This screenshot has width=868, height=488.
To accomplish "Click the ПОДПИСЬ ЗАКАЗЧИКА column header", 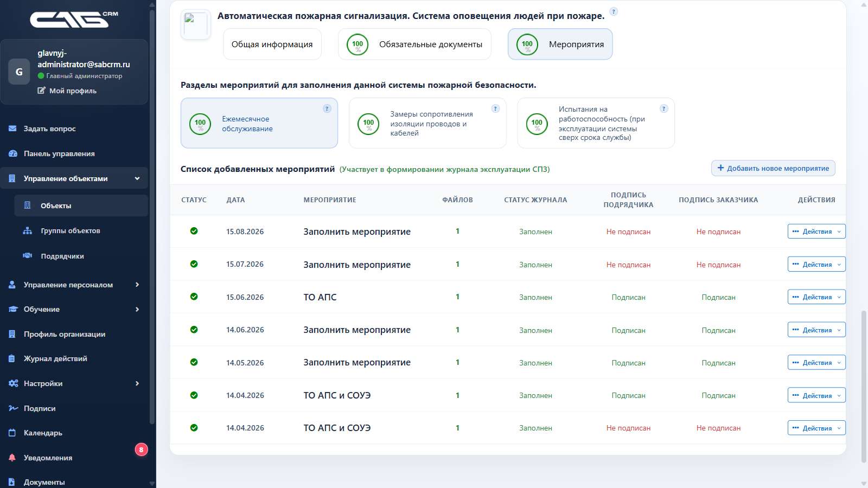I will tap(718, 200).
